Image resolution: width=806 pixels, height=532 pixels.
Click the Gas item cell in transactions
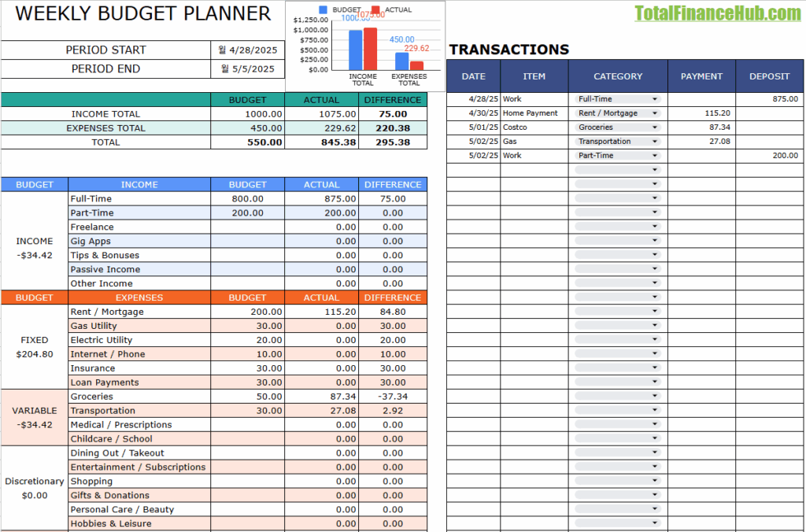click(x=534, y=142)
